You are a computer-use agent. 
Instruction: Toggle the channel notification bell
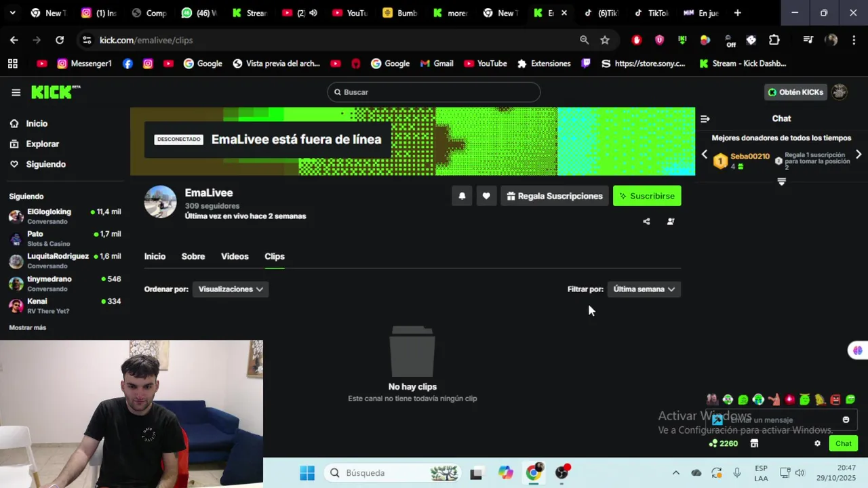point(462,196)
